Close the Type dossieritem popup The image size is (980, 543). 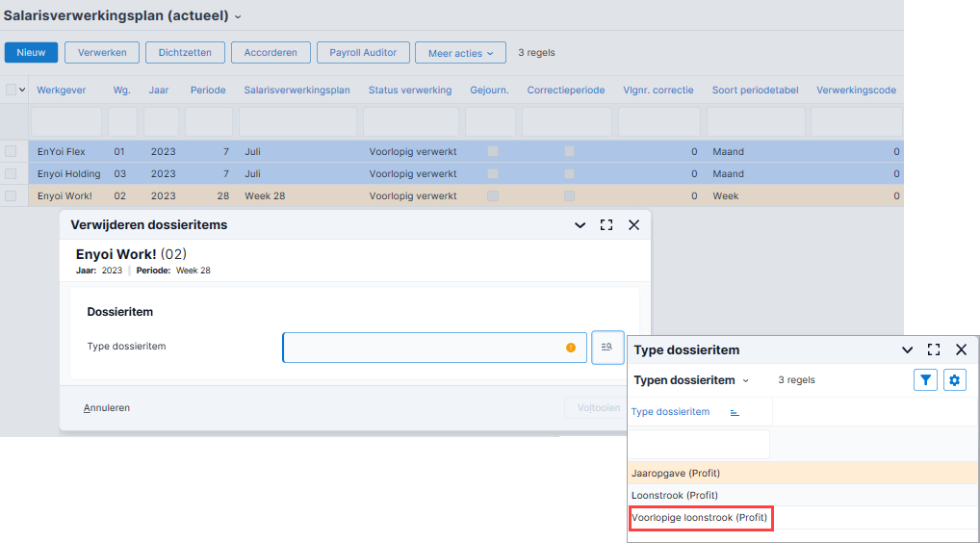click(962, 349)
